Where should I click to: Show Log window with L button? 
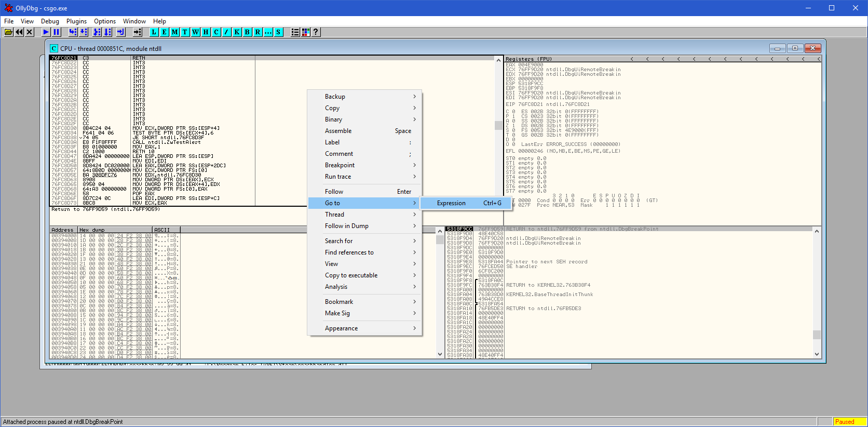(x=154, y=32)
